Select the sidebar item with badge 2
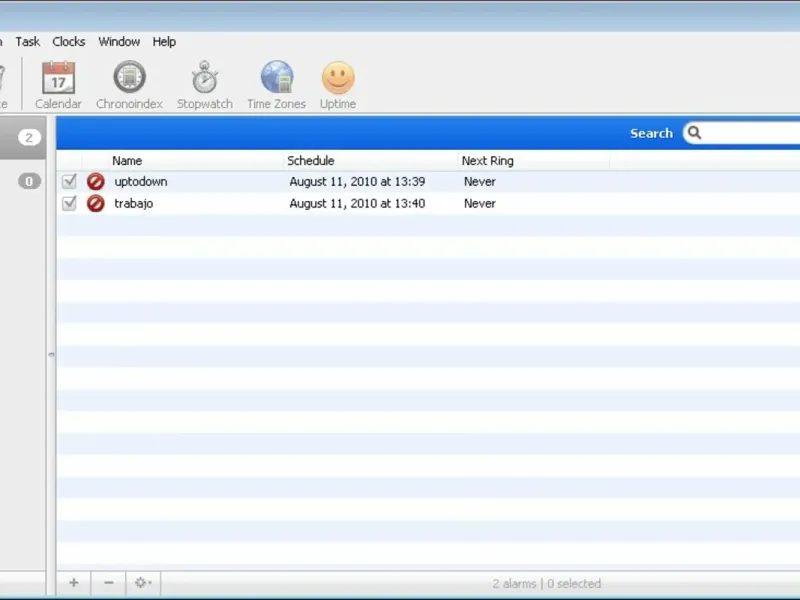 tap(23, 137)
